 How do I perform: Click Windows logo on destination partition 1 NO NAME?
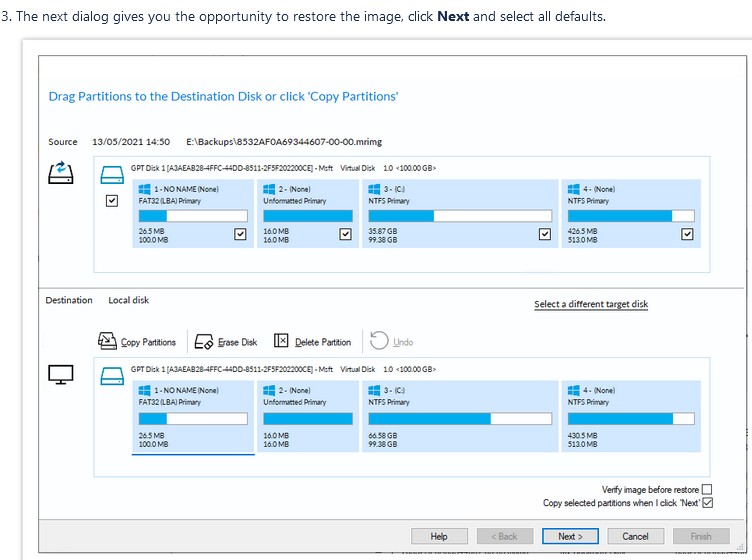[144, 390]
